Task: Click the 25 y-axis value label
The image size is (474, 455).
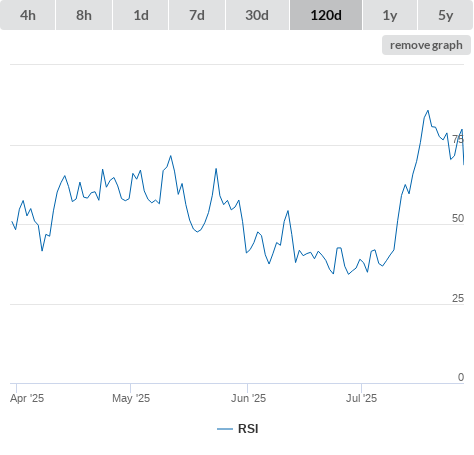Action: coord(458,298)
